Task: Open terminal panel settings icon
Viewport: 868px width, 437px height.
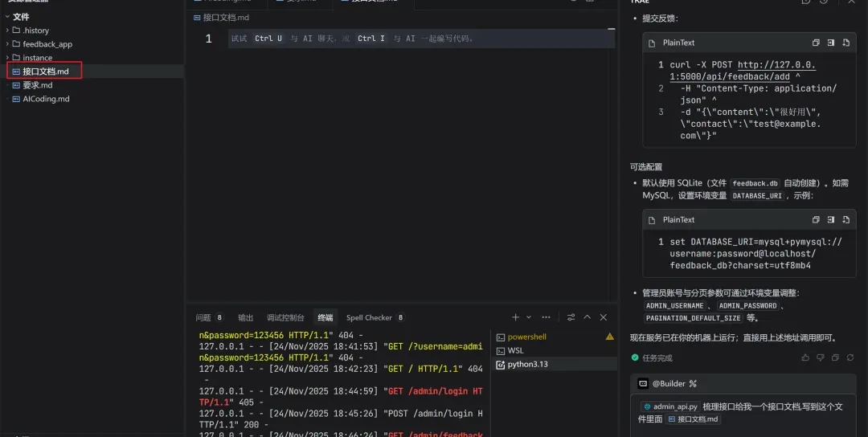Action: (571, 317)
